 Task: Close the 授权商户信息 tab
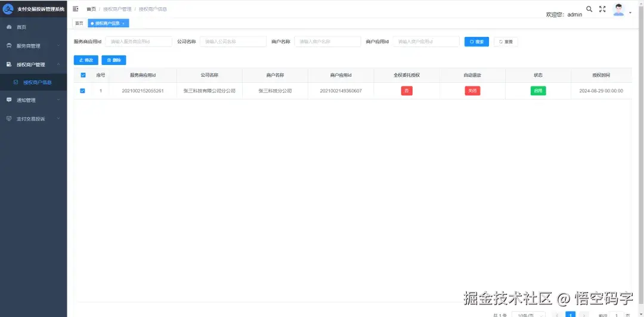click(123, 23)
